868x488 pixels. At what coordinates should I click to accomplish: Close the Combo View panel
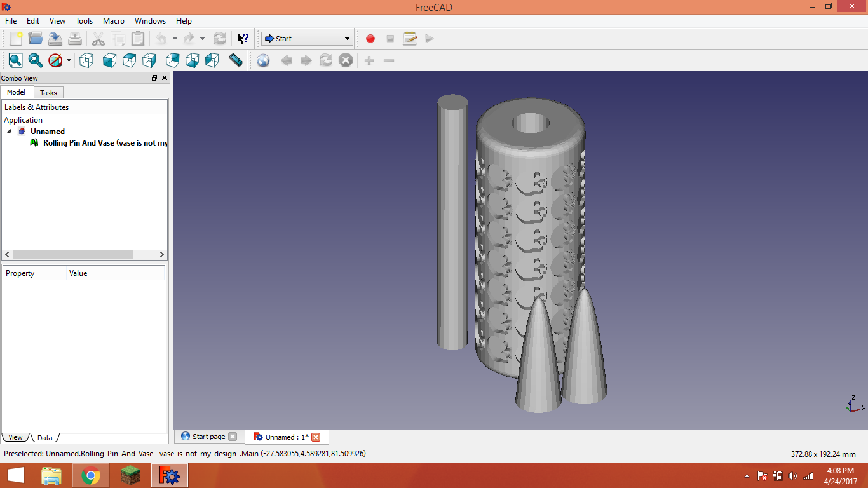click(x=165, y=78)
